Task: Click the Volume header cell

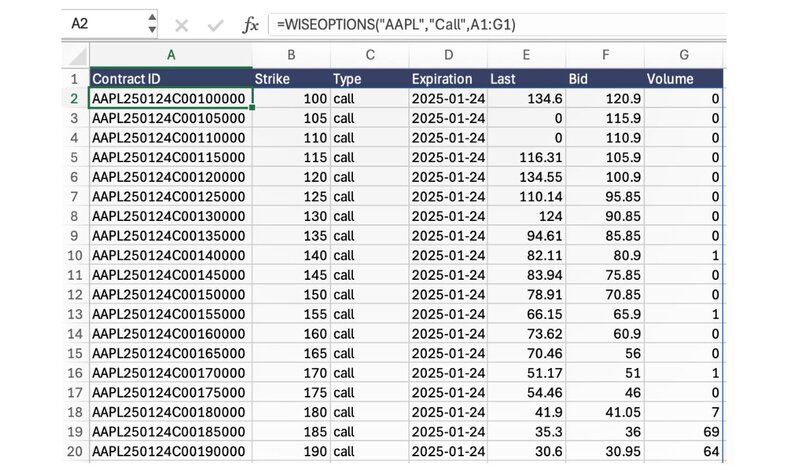Action: 683,78
